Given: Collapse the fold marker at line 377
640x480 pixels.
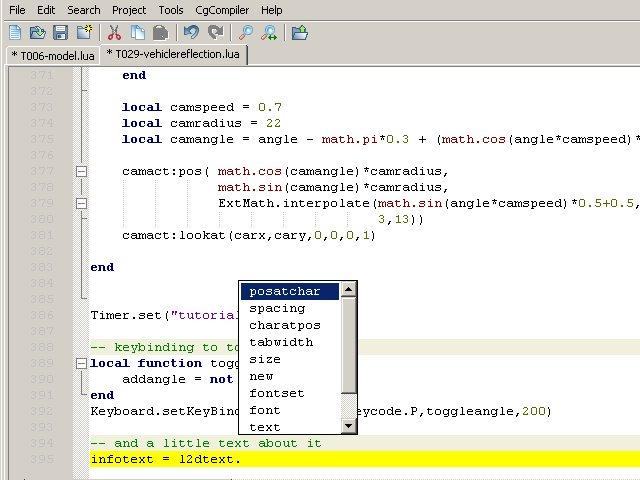Looking at the screenshot, I should coord(81,171).
